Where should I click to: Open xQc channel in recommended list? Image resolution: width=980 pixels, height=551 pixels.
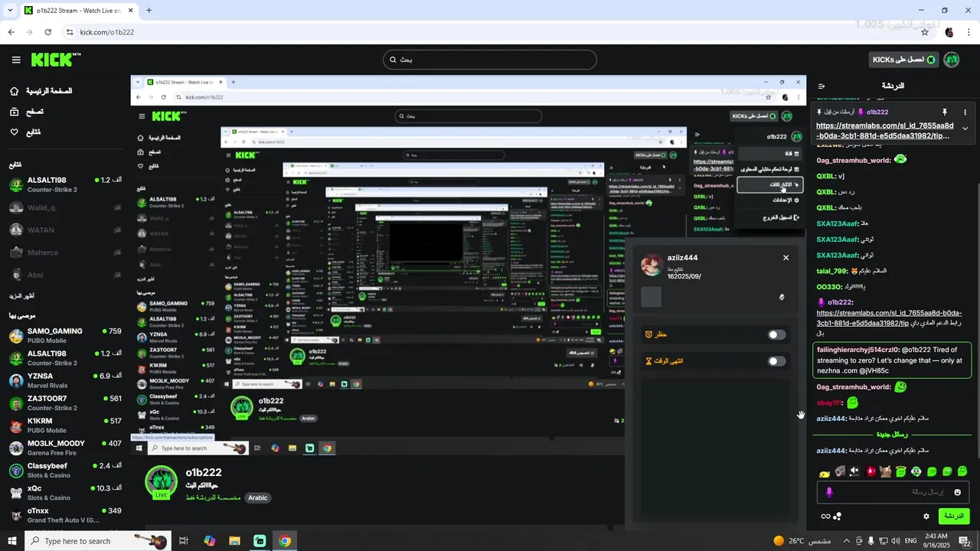[x=65, y=492]
